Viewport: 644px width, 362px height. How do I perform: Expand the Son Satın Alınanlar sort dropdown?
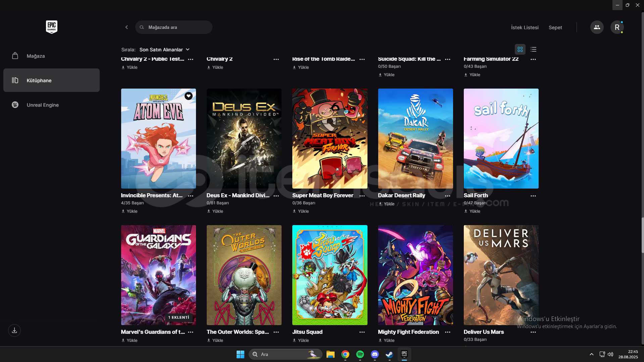click(x=164, y=50)
